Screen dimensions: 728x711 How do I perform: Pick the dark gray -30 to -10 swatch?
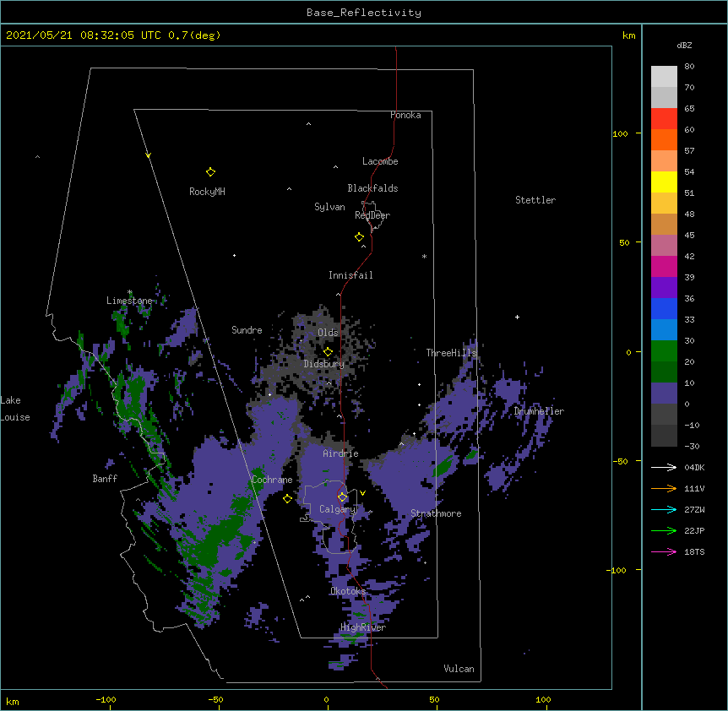(x=664, y=436)
